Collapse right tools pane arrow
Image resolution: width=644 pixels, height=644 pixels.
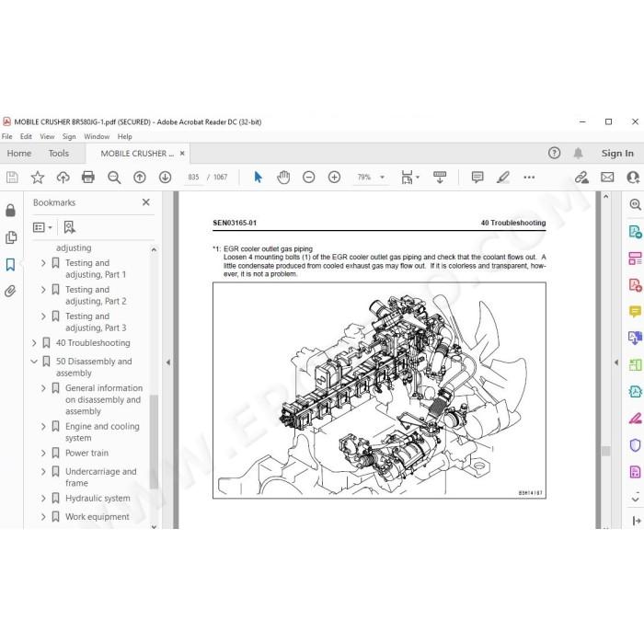(616, 362)
